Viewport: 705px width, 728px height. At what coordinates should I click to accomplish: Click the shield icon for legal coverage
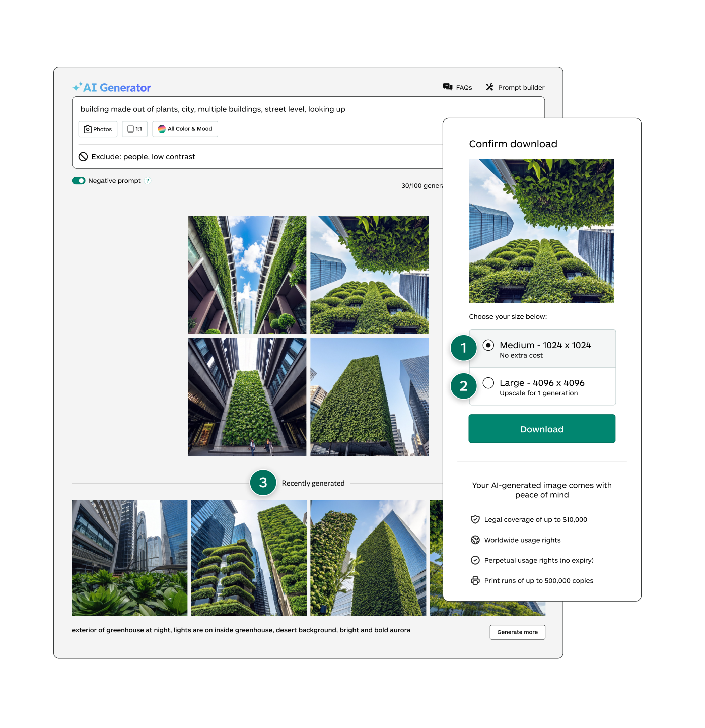pyautogui.click(x=475, y=519)
